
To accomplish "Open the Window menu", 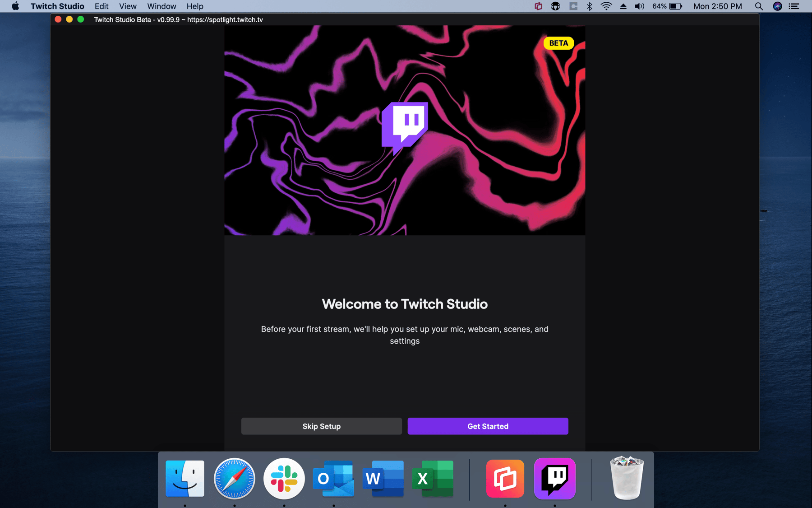I will (161, 6).
